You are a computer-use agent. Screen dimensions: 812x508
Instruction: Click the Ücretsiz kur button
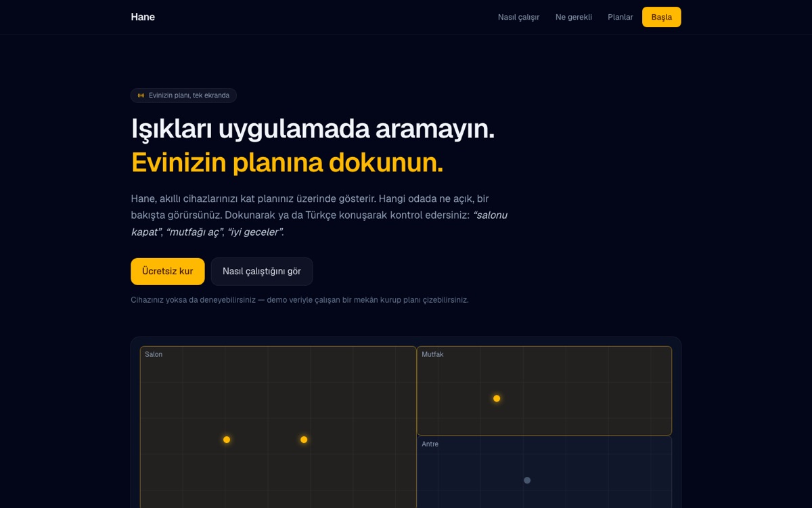[167, 271]
